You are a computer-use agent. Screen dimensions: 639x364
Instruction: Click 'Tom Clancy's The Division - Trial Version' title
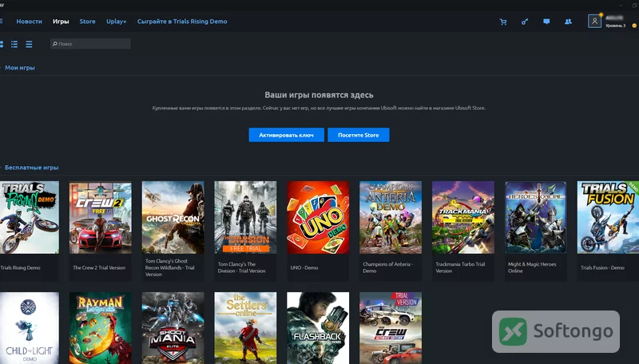tap(242, 267)
